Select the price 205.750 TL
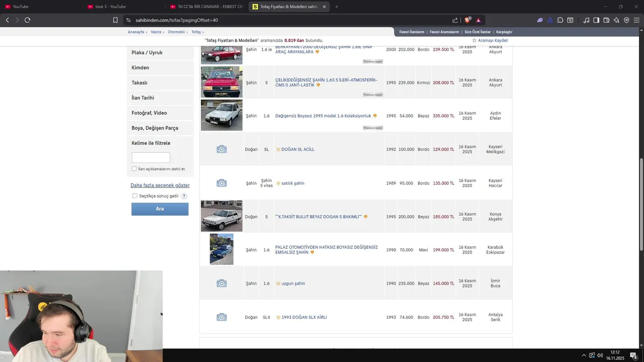 (x=443, y=317)
